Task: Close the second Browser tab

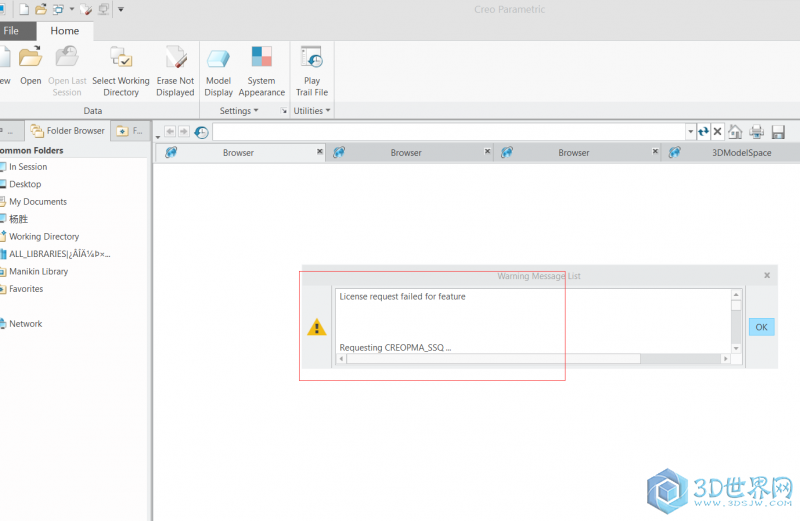Action: tap(487, 152)
